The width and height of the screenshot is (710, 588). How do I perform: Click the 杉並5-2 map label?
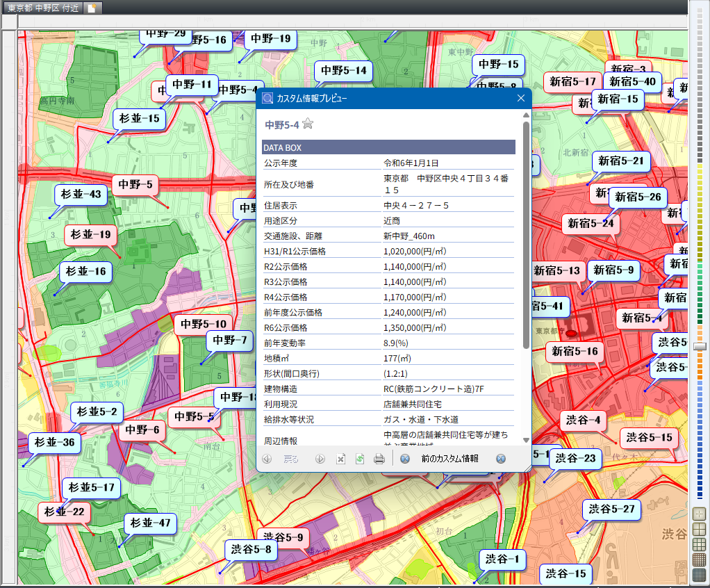(x=97, y=411)
